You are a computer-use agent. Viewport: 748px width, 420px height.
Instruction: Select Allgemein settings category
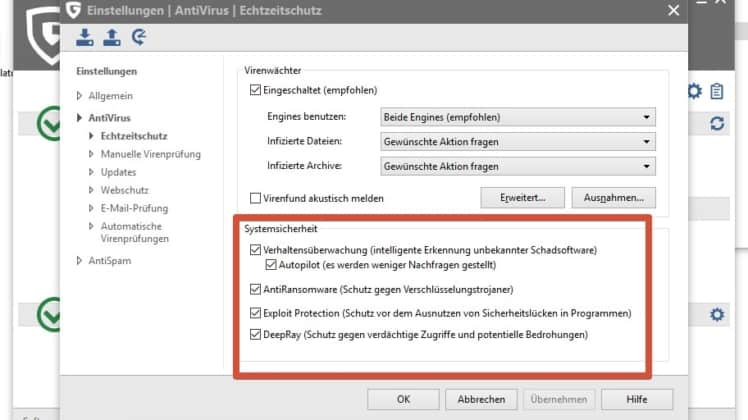pos(111,95)
